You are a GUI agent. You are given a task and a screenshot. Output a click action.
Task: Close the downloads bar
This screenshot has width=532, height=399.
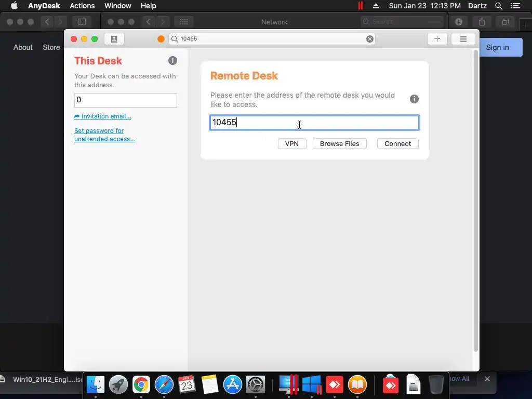(487, 379)
